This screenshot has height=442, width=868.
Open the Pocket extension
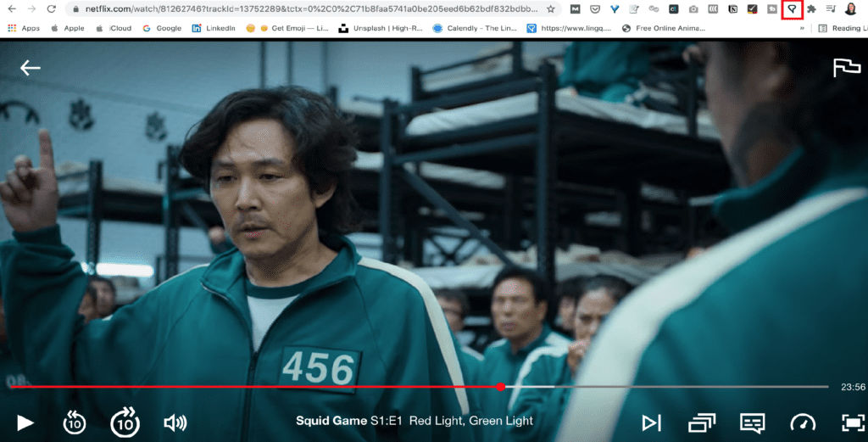[x=595, y=8]
